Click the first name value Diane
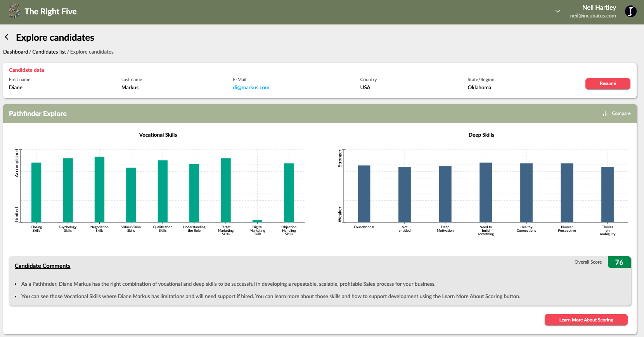Image resolution: width=644 pixels, height=337 pixels. click(x=16, y=87)
